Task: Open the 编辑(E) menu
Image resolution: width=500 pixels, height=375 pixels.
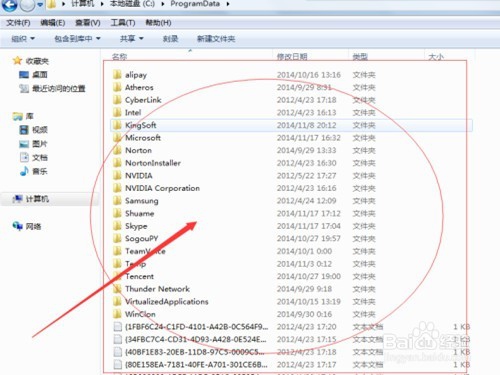Action: tap(52, 23)
